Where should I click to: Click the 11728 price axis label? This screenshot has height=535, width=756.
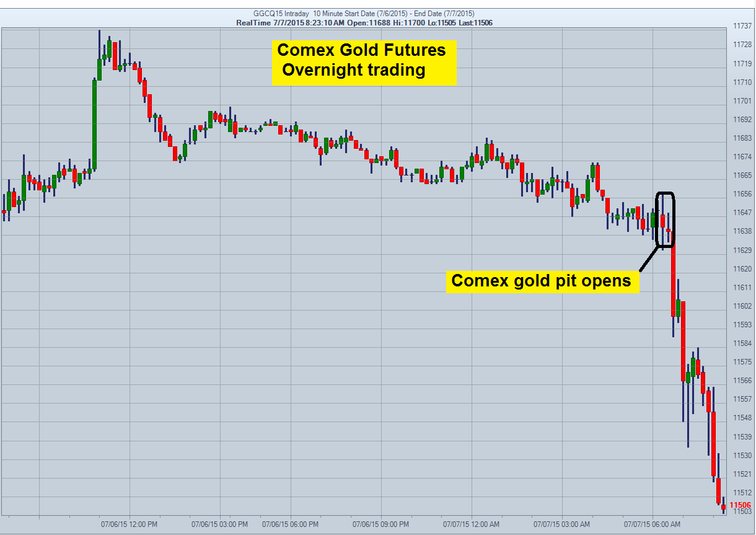[x=742, y=45]
